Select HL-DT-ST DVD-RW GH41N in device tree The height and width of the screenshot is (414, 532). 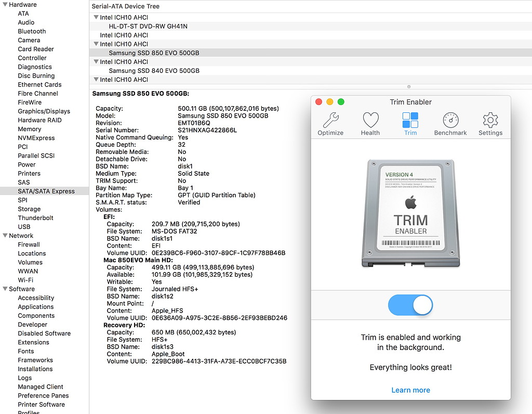(148, 26)
